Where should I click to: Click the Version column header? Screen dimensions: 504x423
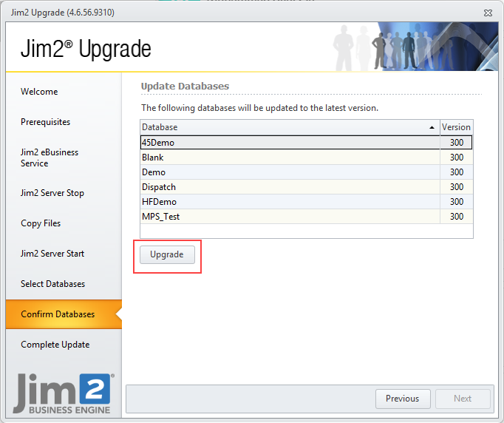457,127
